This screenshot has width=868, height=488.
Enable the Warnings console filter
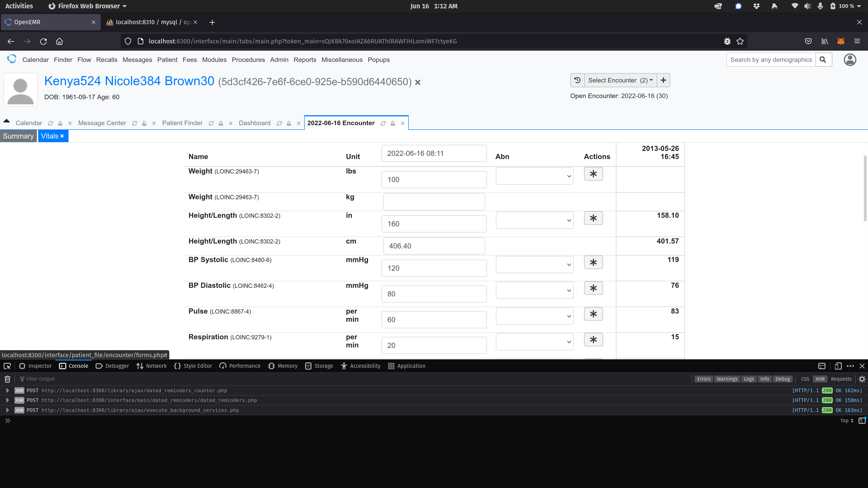pos(726,379)
